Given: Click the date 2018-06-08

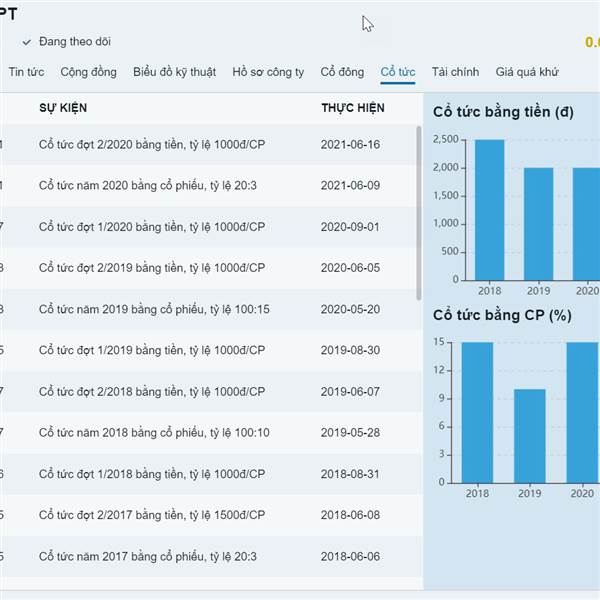Looking at the screenshot, I should click(350, 515).
